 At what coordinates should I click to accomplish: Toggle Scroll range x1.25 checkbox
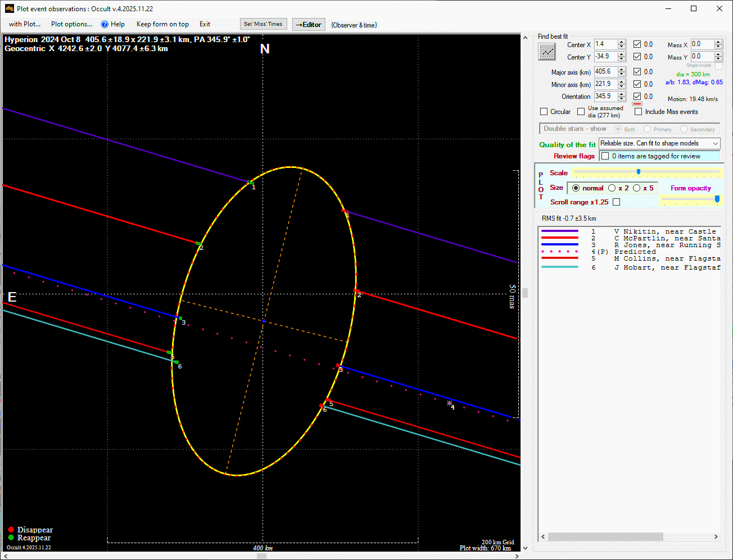pyautogui.click(x=616, y=202)
